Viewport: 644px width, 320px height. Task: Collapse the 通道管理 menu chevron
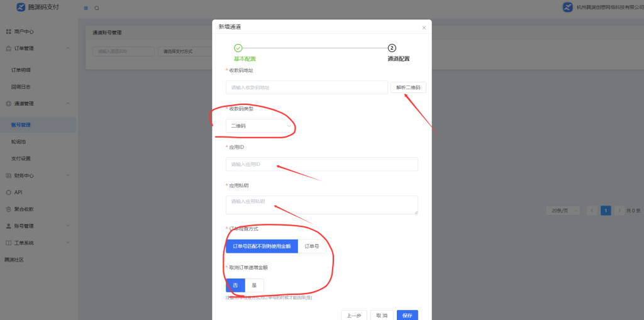coord(68,104)
